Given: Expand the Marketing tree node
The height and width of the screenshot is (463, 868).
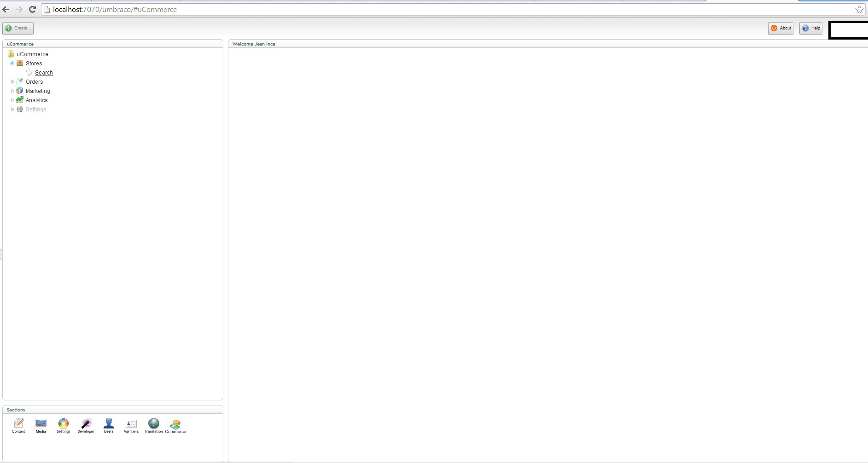Looking at the screenshot, I should point(12,91).
